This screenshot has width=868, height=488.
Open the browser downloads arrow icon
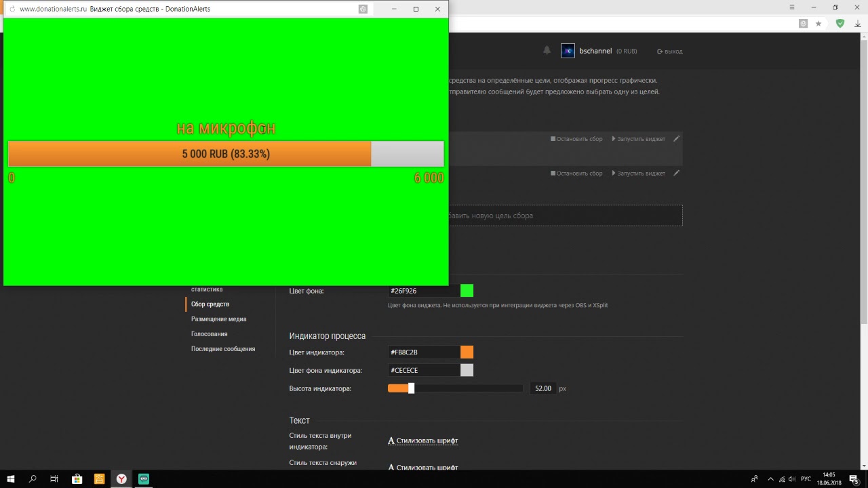pos(858,23)
